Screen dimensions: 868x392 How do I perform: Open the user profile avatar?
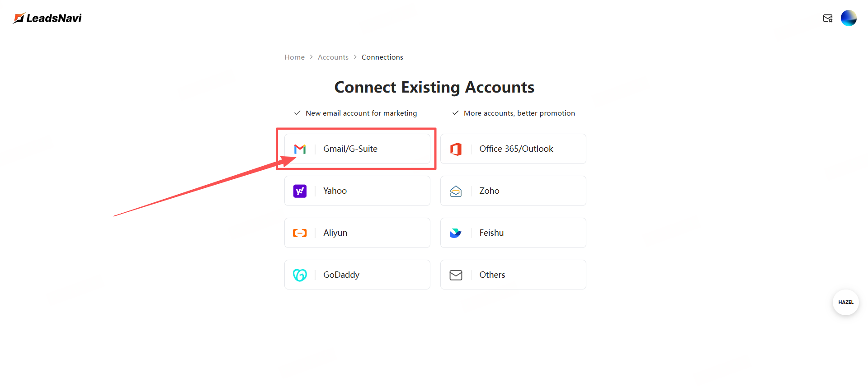(x=849, y=18)
